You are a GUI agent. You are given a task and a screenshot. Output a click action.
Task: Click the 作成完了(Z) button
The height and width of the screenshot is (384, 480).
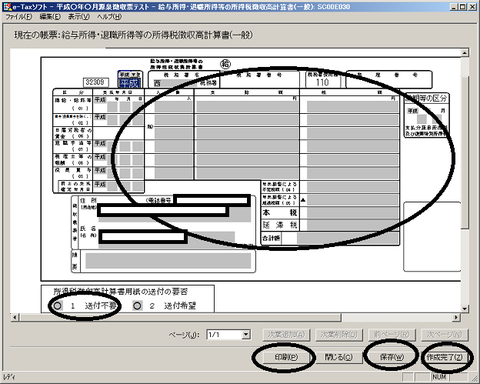click(x=444, y=357)
